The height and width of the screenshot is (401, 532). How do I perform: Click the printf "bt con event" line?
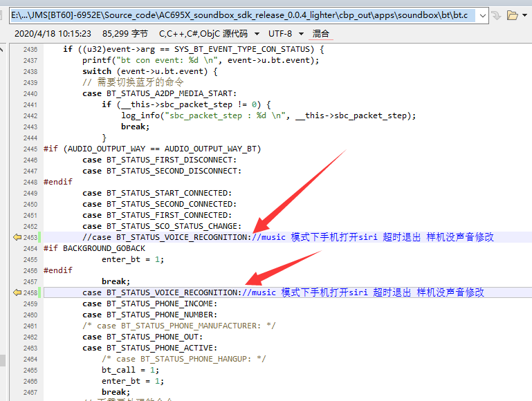(x=201, y=60)
